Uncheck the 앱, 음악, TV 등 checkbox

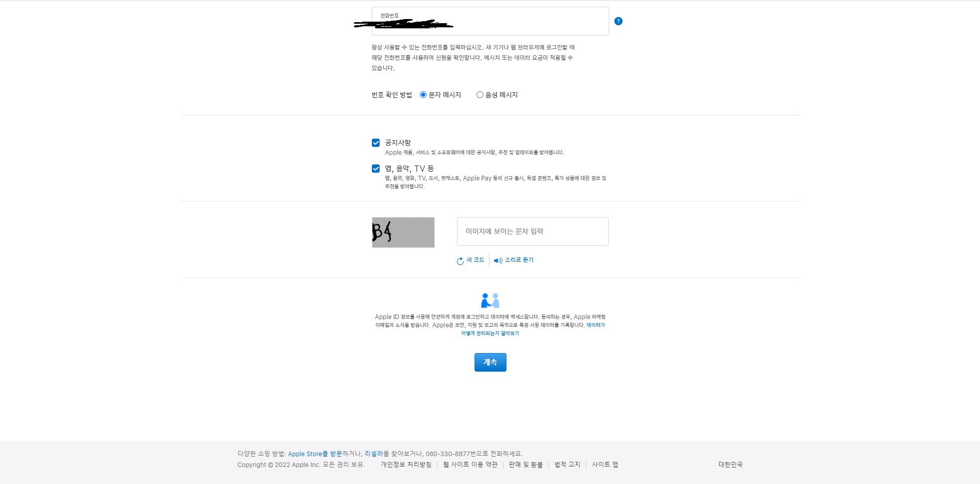375,169
